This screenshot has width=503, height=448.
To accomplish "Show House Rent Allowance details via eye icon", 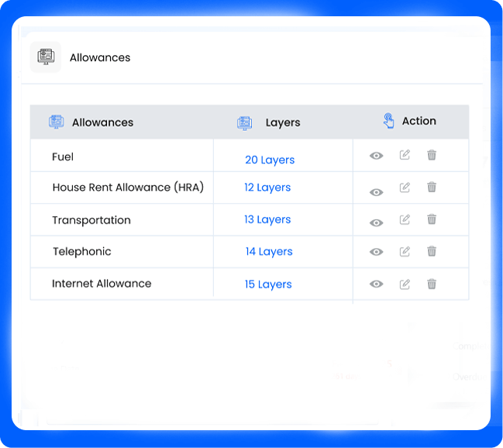I will [x=376, y=192].
